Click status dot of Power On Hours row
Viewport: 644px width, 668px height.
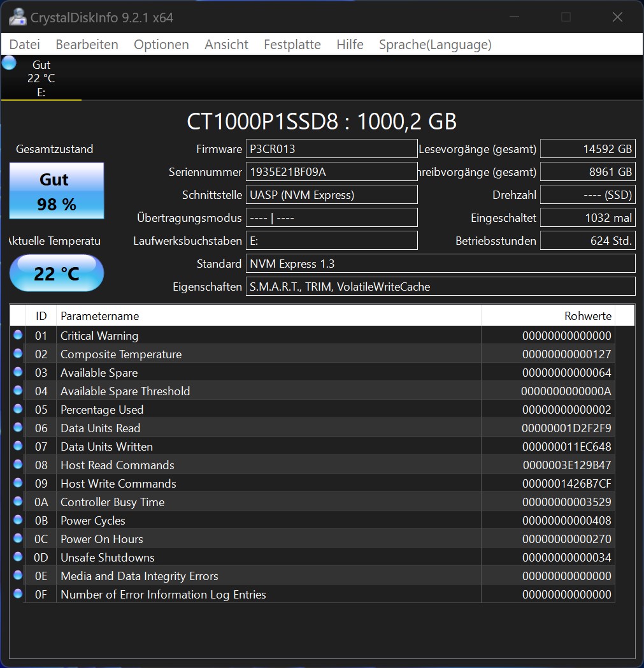(x=18, y=538)
